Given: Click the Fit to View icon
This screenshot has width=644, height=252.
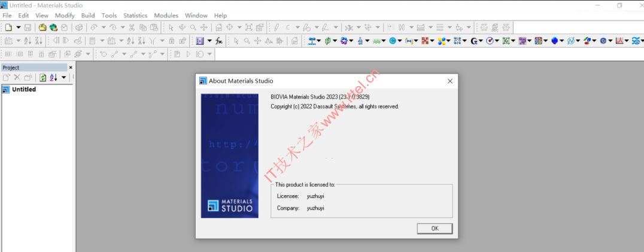Looking at the screenshot, I should (249, 28).
